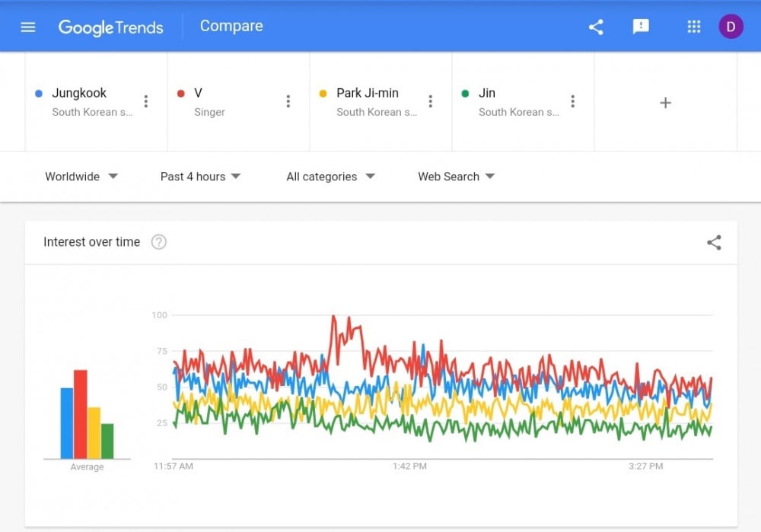The width and height of the screenshot is (761, 532).
Task: Click the red line's peak at 100
Action: coord(333,317)
